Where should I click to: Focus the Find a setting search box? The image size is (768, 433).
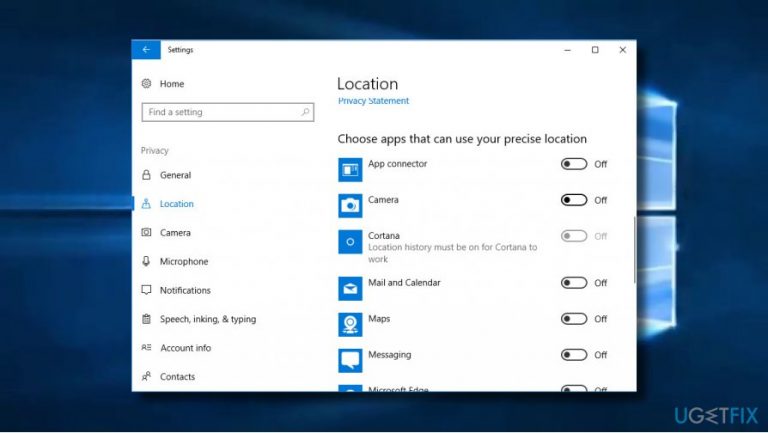(228, 112)
